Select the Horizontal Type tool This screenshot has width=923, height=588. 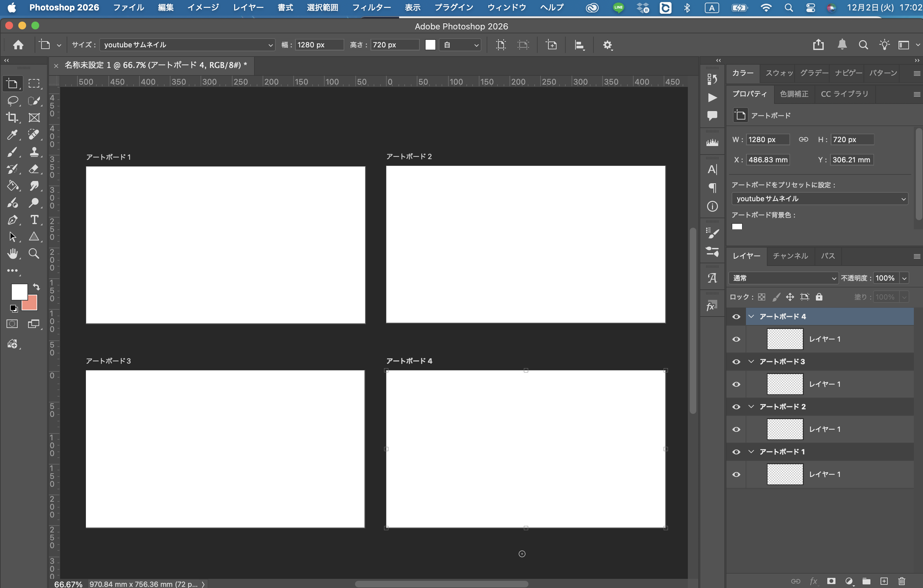34,220
